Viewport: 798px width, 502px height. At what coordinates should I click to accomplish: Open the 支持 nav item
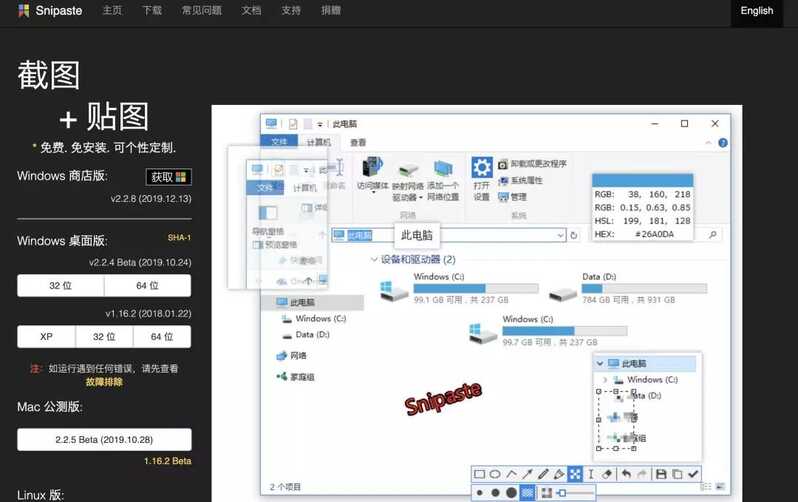(291, 10)
